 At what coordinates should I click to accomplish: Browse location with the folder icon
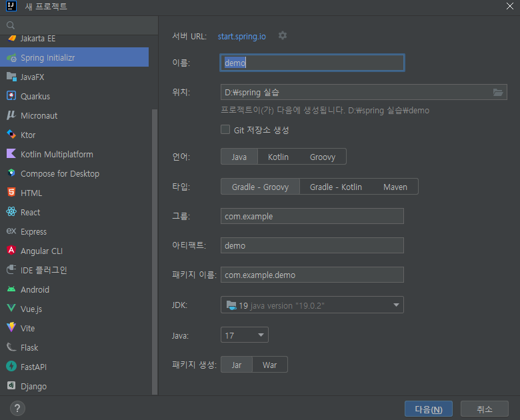(x=498, y=92)
